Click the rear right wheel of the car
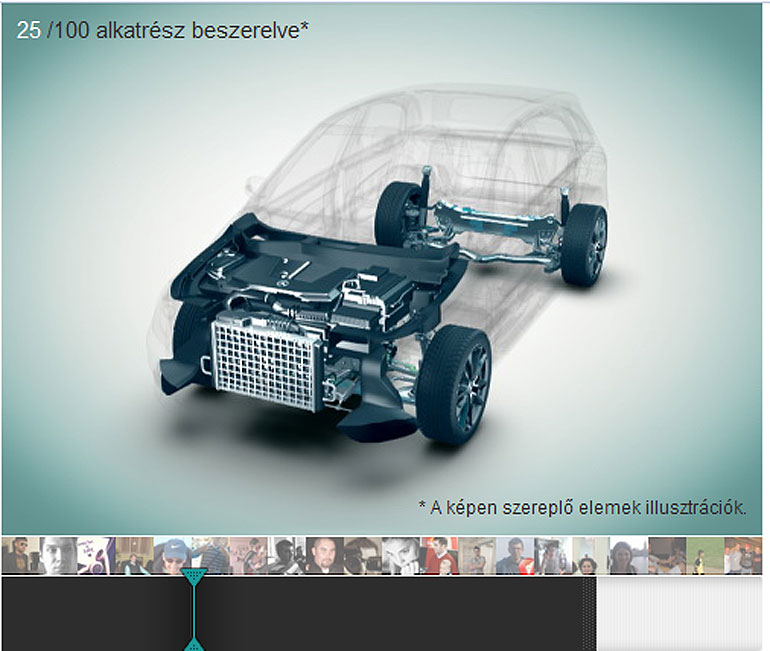The height and width of the screenshot is (651, 770). pyautogui.click(x=583, y=244)
